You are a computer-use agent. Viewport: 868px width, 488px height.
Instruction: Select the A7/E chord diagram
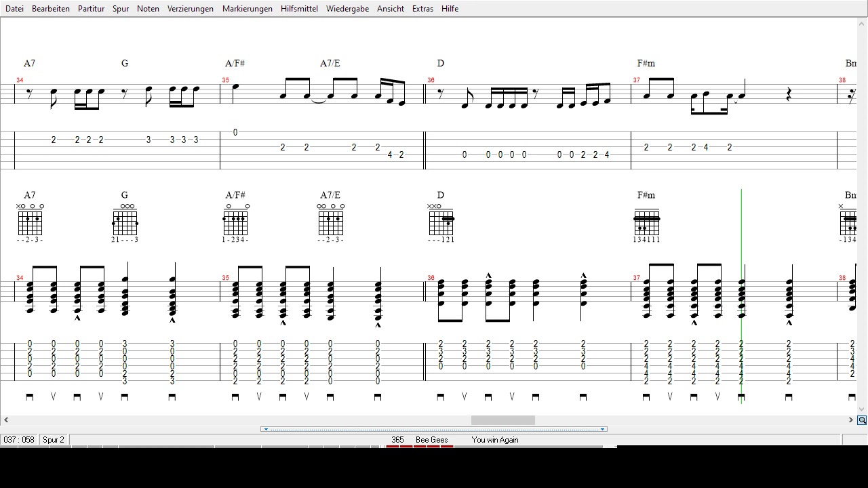(x=331, y=222)
